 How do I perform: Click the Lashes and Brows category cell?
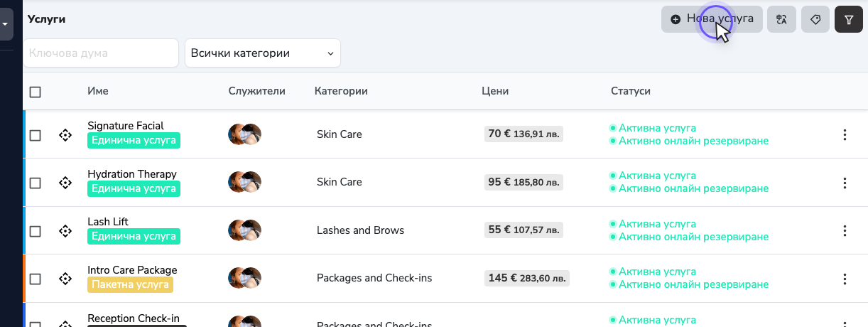point(360,230)
